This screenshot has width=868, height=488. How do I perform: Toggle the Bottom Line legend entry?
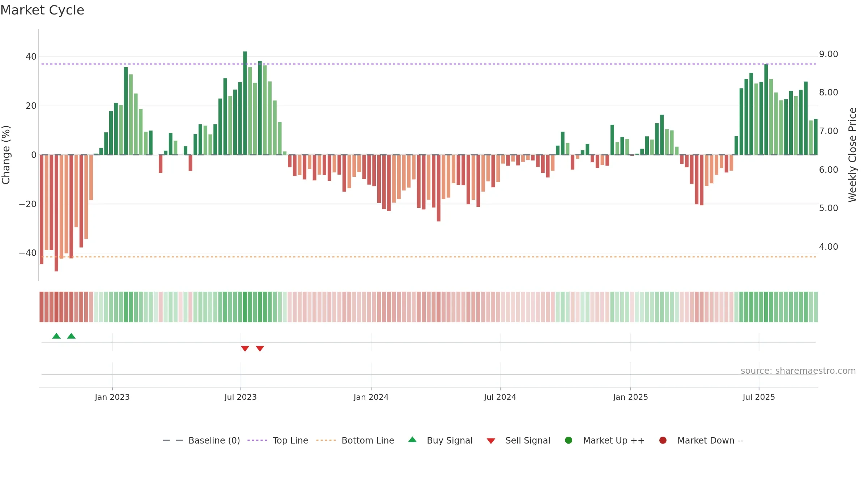point(355,440)
